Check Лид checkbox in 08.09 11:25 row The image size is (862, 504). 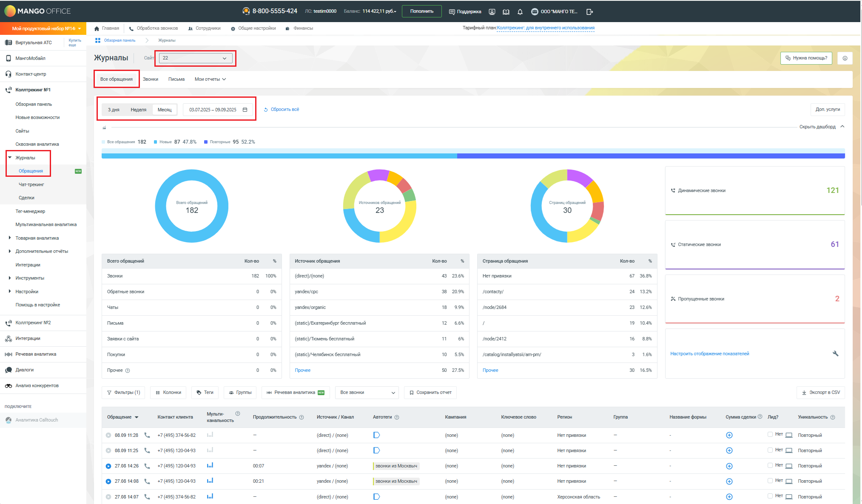pyautogui.click(x=770, y=450)
